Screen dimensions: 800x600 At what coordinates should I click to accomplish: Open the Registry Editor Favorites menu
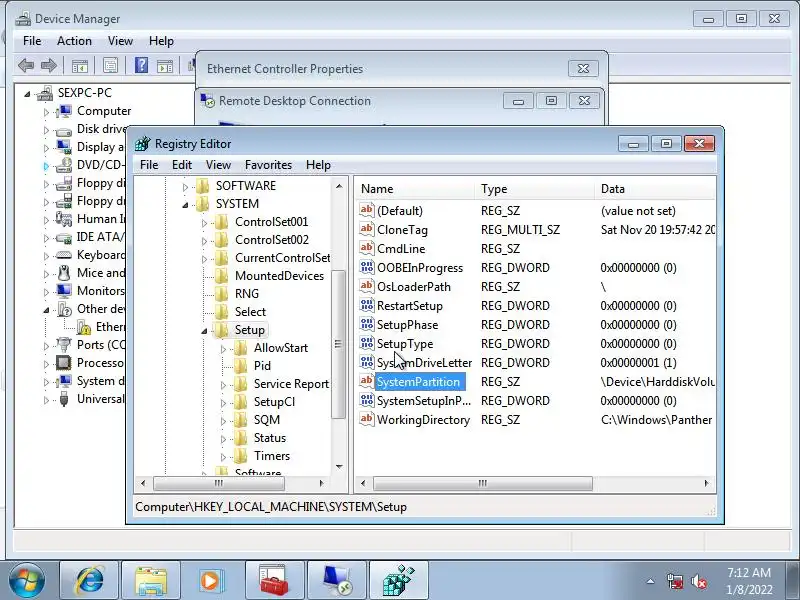click(268, 165)
